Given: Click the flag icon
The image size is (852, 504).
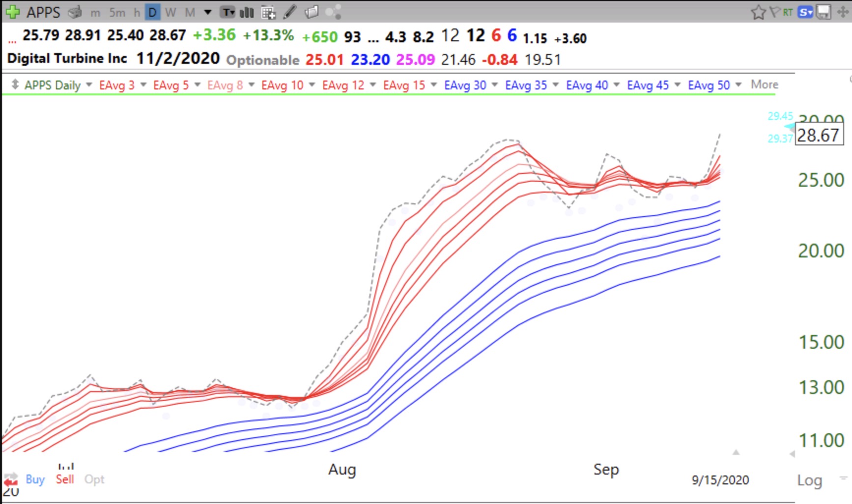Looking at the screenshot, I should coord(774,12).
